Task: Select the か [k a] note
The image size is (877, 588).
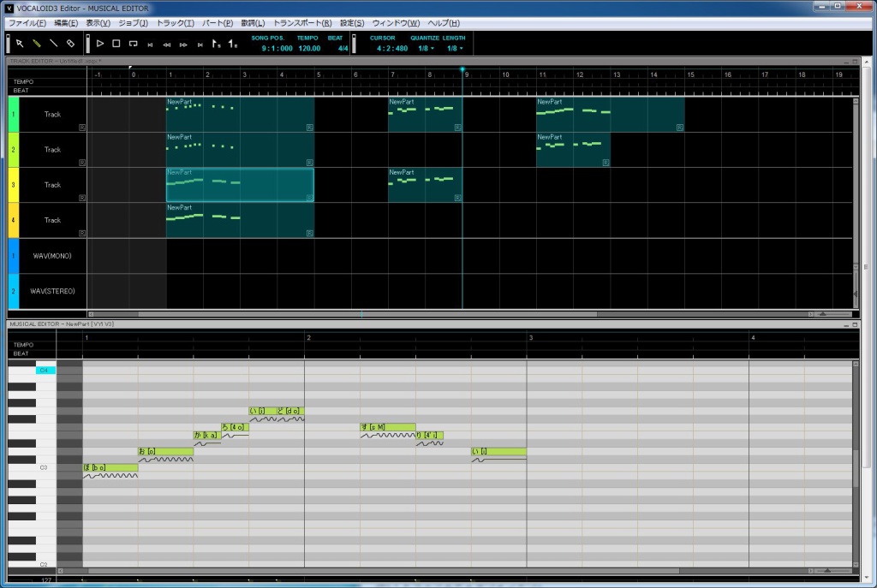Action: coord(207,435)
